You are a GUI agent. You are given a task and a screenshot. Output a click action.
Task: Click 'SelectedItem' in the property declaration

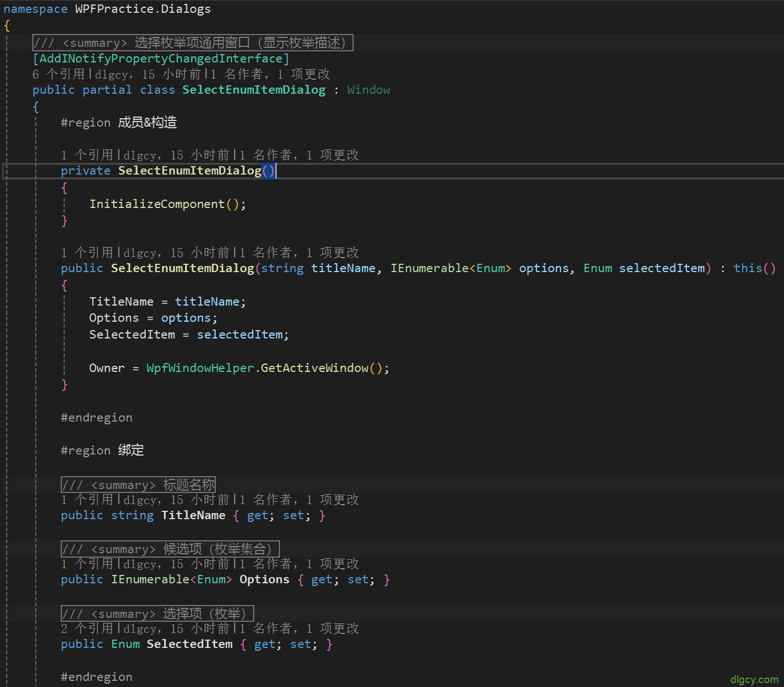click(190, 644)
